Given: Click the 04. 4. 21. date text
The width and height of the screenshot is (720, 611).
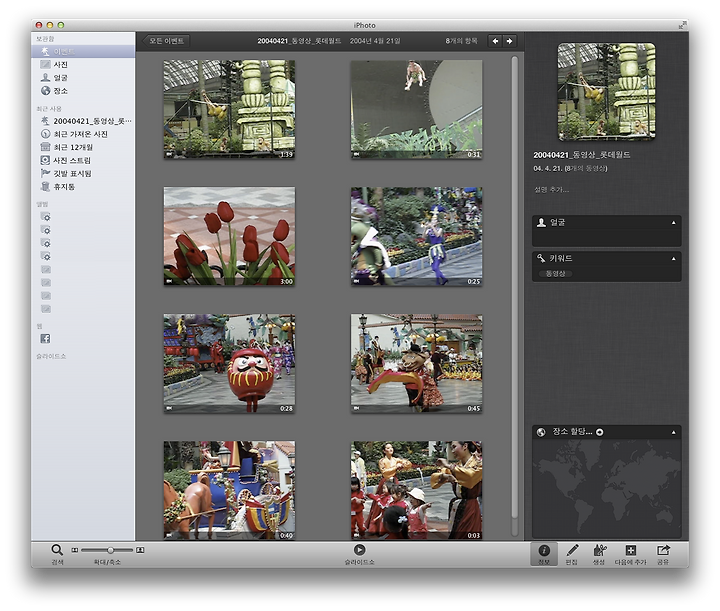Looking at the screenshot, I should 547,168.
